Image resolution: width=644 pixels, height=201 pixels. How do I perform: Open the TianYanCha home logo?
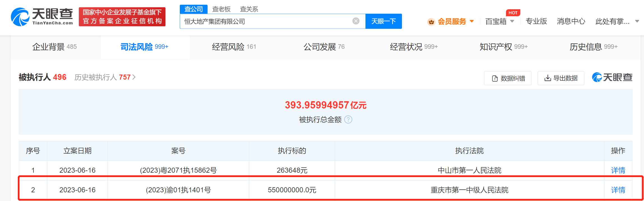pyautogui.click(x=42, y=17)
